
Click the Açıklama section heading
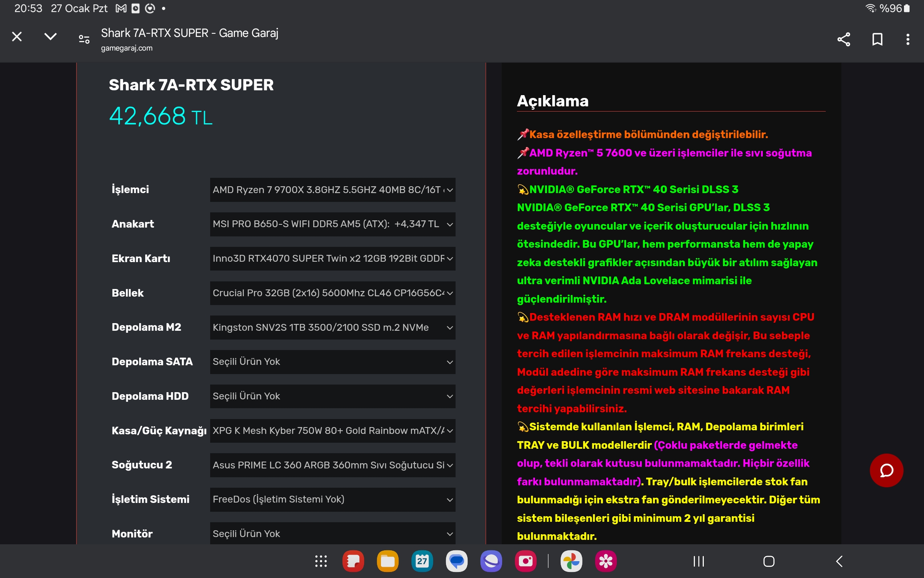[553, 101]
